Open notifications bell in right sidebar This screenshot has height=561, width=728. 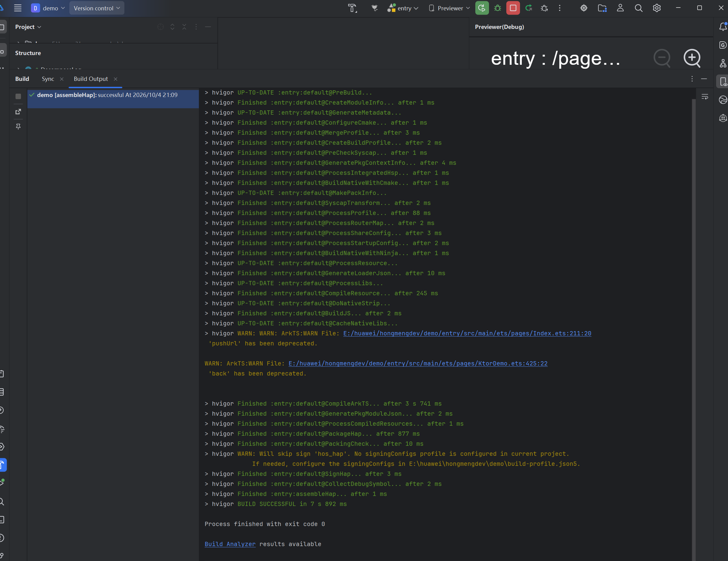(723, 27)
